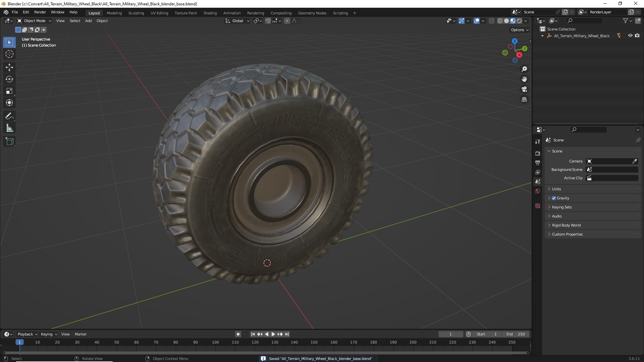Select the Scale tool
The image size is (644, 362).
coord(9,91)
